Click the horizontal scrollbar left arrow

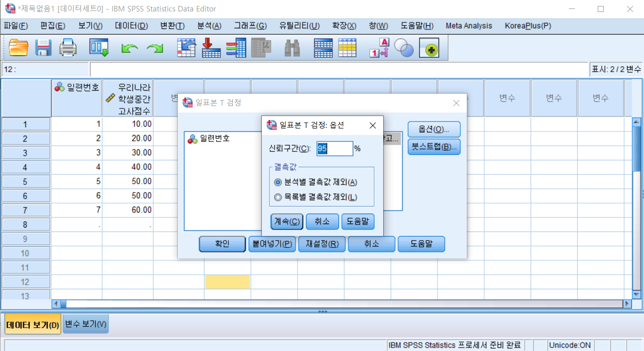[56, 304]
